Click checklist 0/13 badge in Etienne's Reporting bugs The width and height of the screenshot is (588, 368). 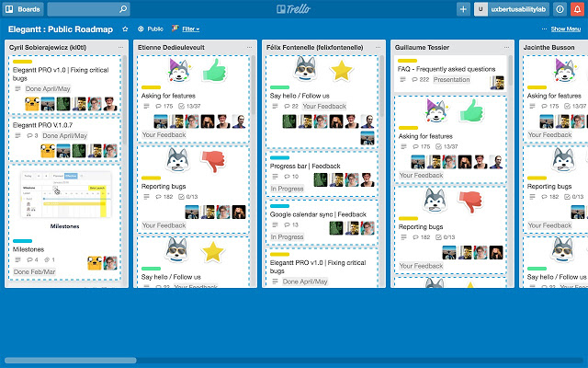point(187,197)
